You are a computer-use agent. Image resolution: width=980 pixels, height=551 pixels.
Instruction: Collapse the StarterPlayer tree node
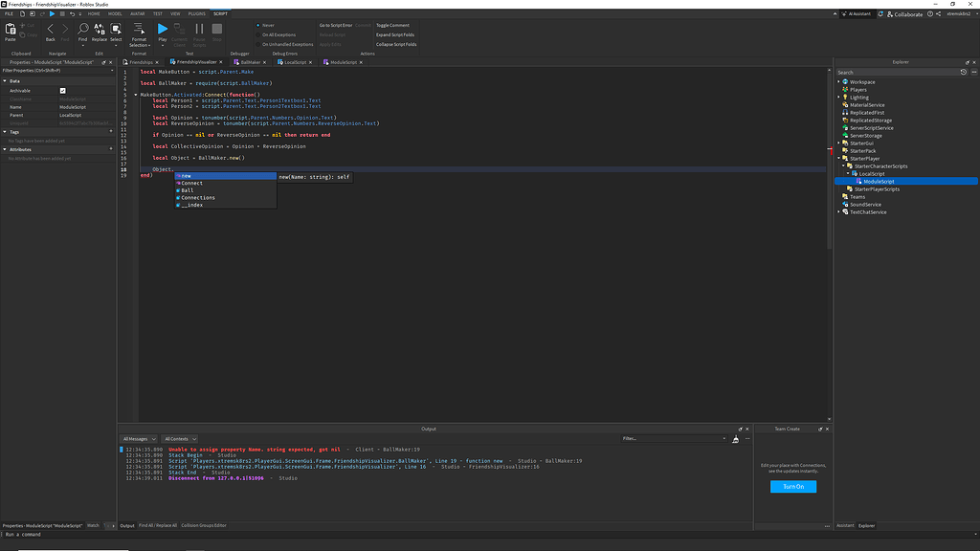point(840,157)
